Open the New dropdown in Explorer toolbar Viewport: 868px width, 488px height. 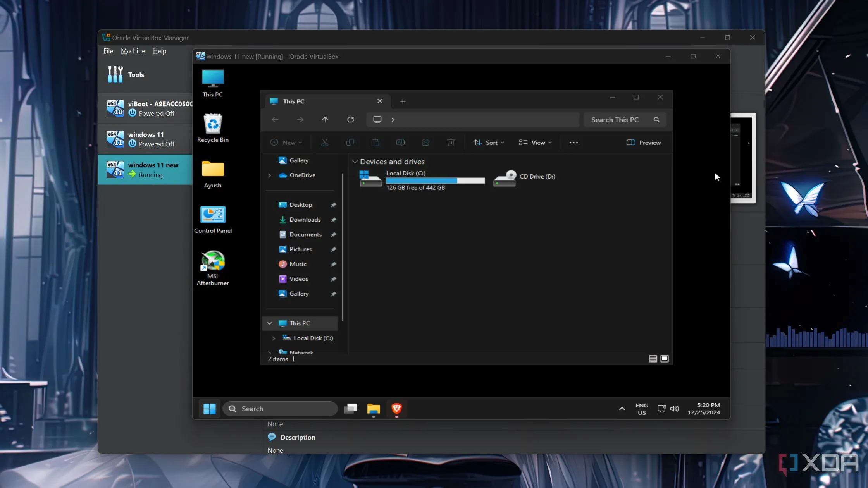286,143
